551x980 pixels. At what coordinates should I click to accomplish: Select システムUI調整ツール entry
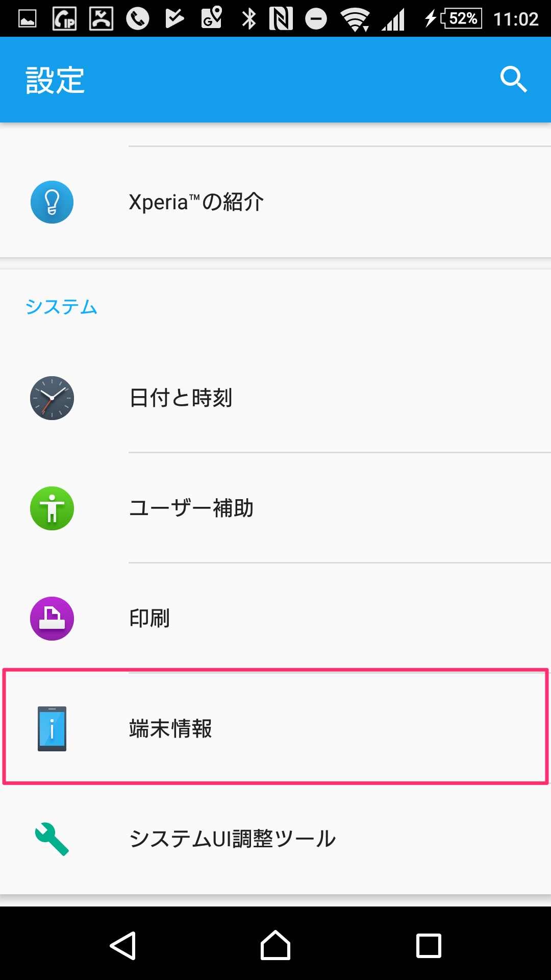[233, 839]
